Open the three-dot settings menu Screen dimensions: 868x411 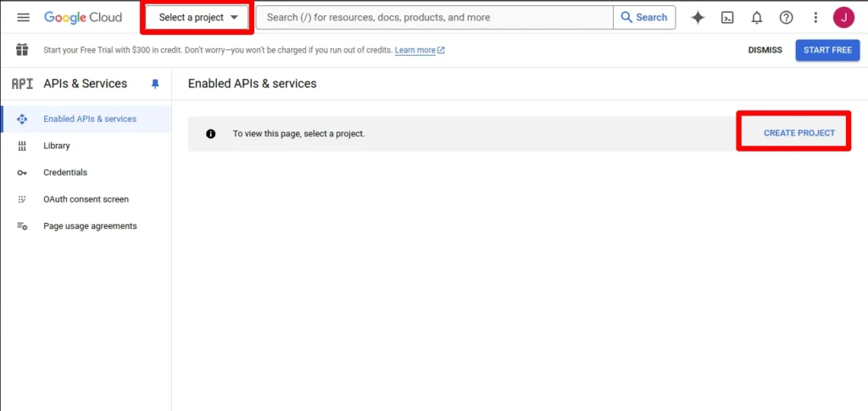pos(815,18)
